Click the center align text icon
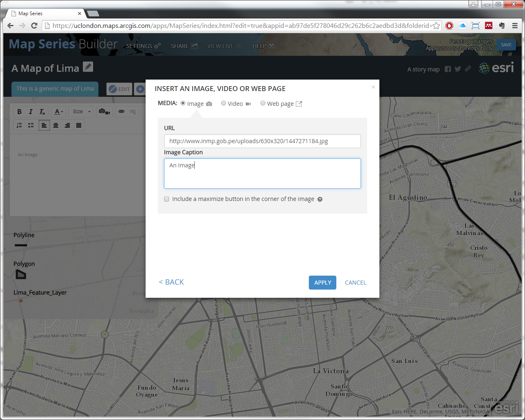Viewport: 525px width, 420px height. click(56, 125)
